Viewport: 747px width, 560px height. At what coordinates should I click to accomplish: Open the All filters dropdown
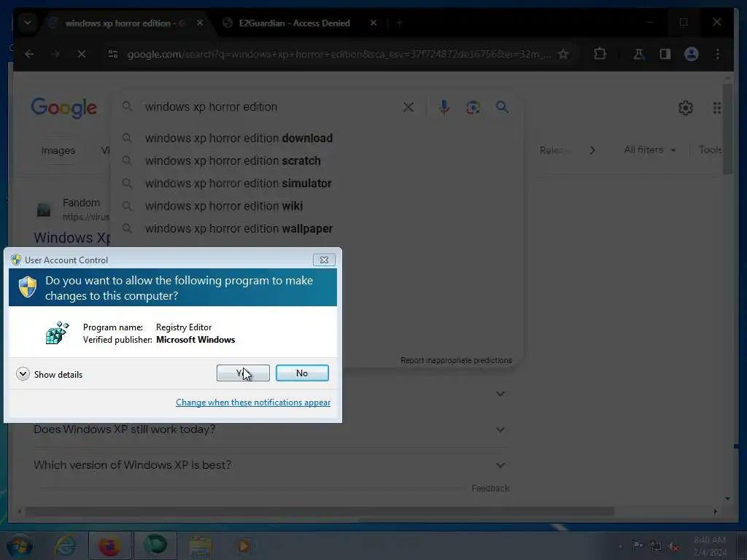point(650,150)
